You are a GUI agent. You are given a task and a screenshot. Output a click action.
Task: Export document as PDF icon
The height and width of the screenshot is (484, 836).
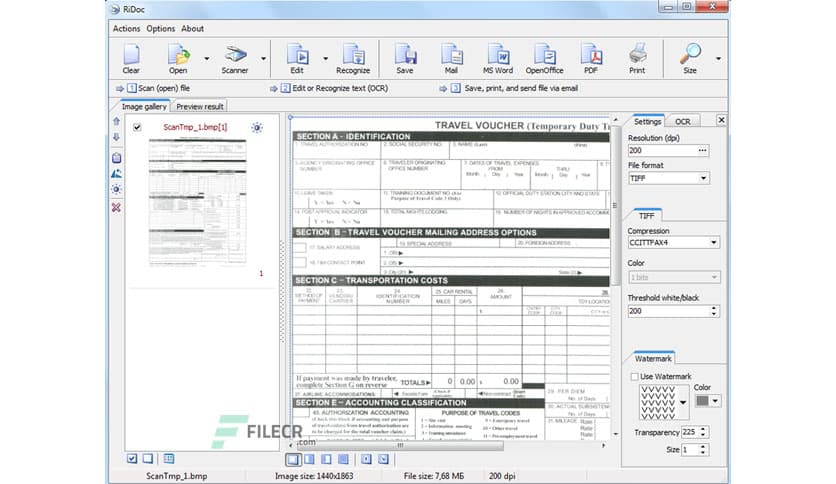[590, 58]
